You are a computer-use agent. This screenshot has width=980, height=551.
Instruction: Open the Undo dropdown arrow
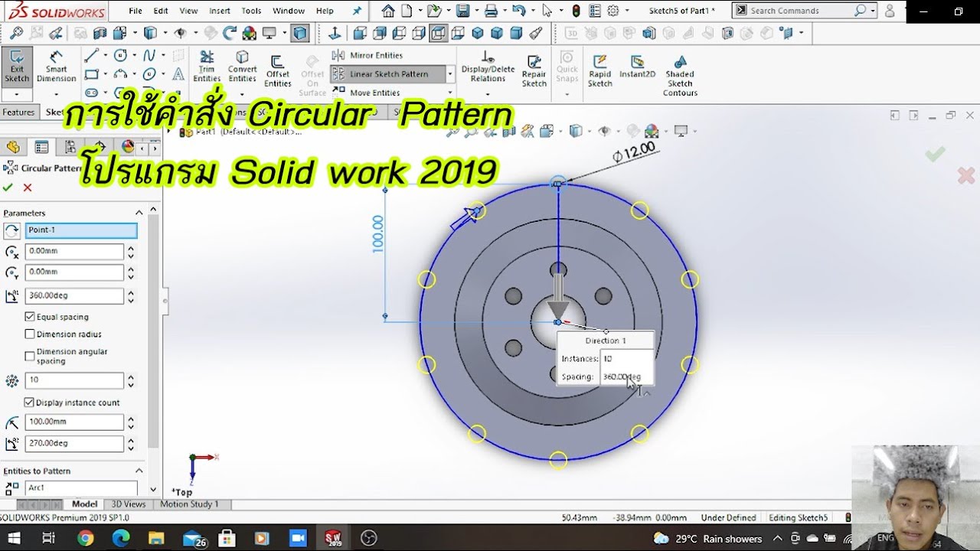pos(532,11)
